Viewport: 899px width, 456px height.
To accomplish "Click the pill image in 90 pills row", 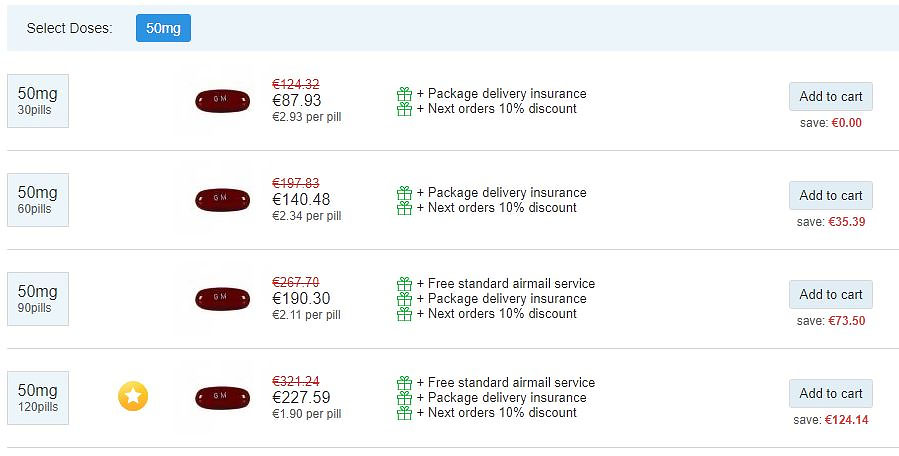I will click(222, 299).
